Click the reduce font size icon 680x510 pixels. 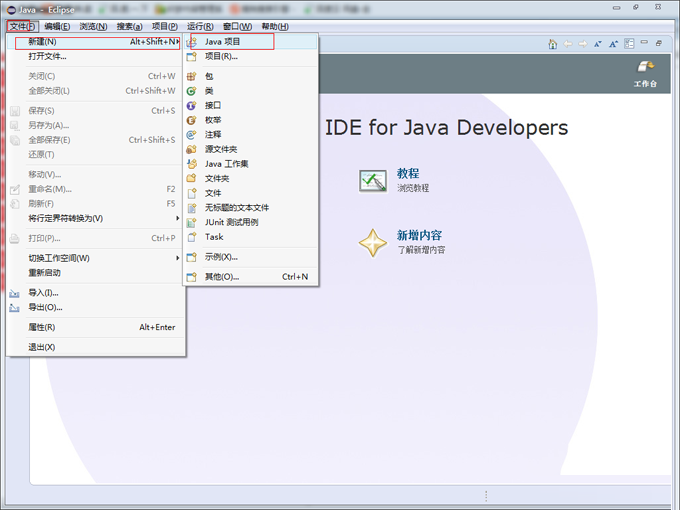coord(598,44)
